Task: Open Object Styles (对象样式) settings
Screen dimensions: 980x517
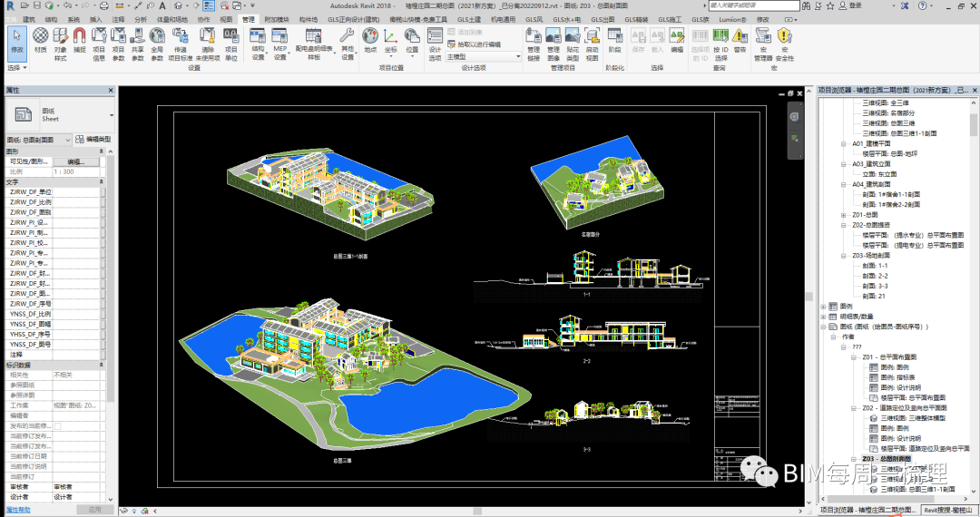Action: click(61, 41)
